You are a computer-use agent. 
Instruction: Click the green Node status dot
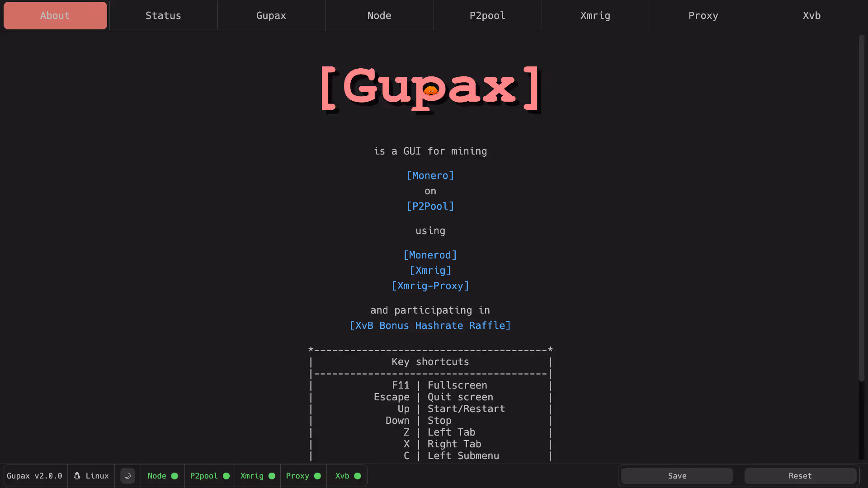[x=175, y=476]
